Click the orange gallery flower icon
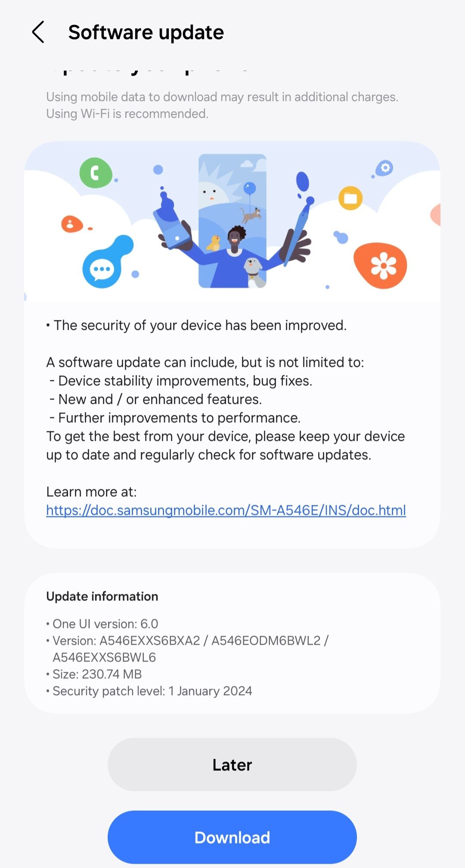 point(381,265)
